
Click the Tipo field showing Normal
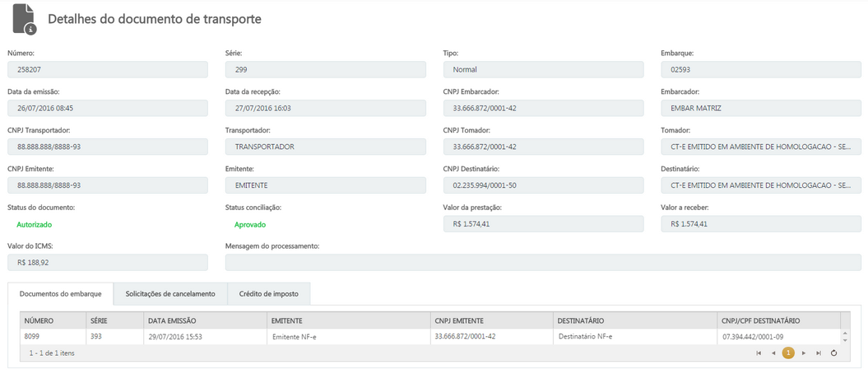pos(544,69)
